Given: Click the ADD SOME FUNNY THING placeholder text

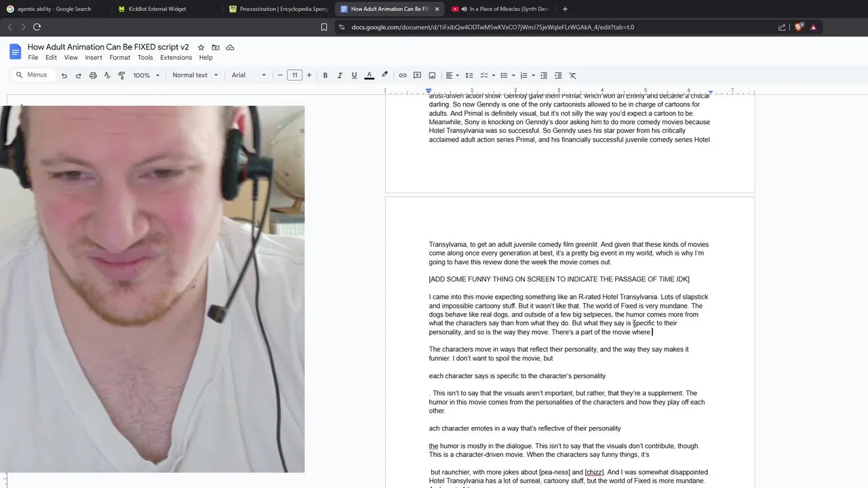Looking at the screenshot, I should [x=559, y=279].
